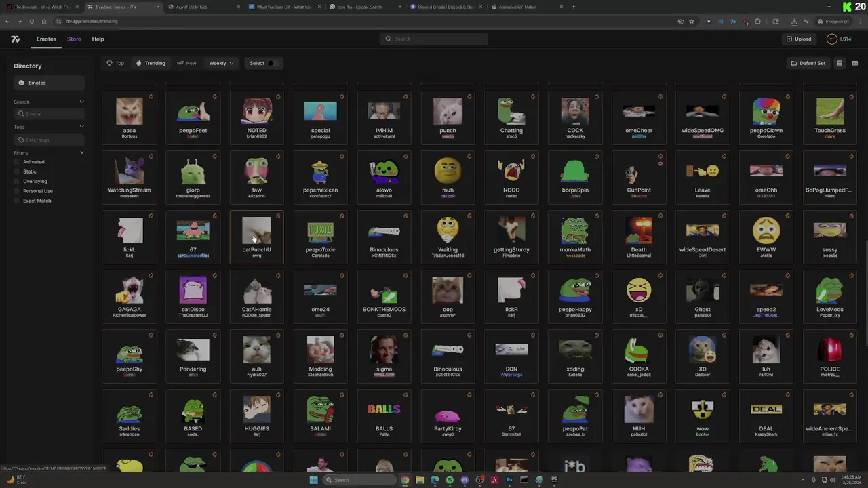Click the corner icon on glorp card
The height and width of the screenshot is (488, 868).
pos(214,157)
